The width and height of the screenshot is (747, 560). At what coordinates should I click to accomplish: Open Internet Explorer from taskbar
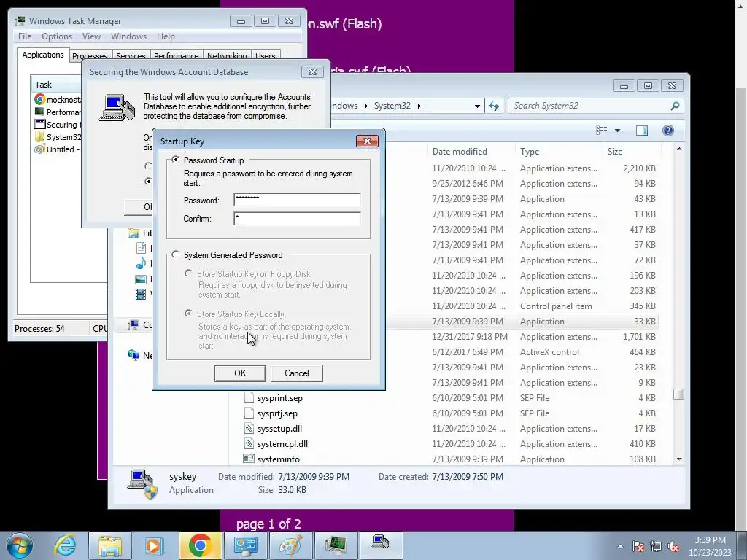point(65,545)
